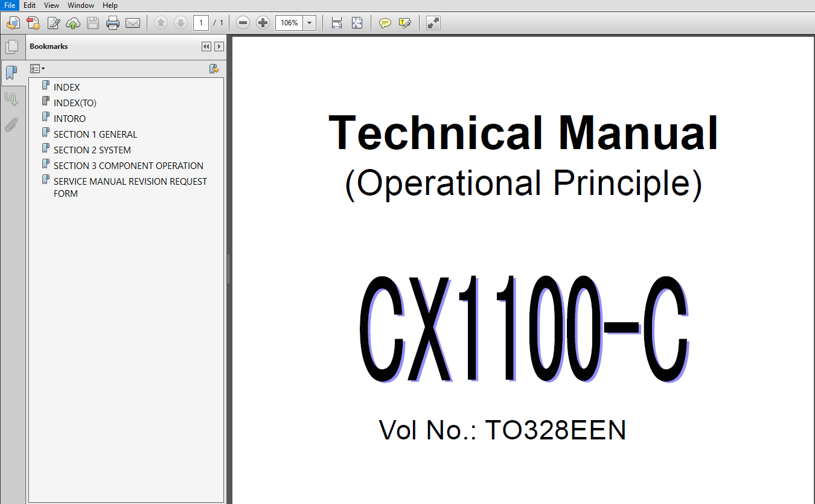Click the Vol No.: TO328EEN text
This screenshot has width=815, height=504.
tap(502, 430)
